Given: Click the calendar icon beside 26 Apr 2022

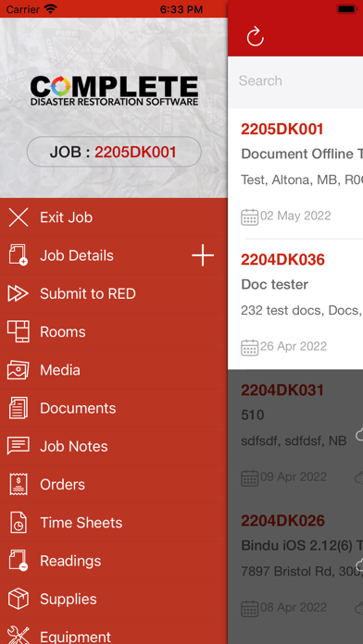Looking at the screenshot, I should (249, 347).
